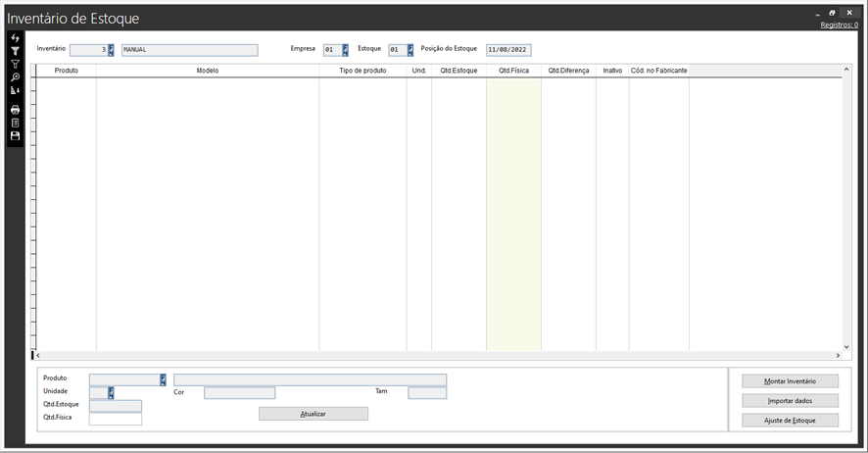The width and height of the screenshot is (868, 453).
Task: Open the Estoque lookup button
Action: tap(410, 50)
